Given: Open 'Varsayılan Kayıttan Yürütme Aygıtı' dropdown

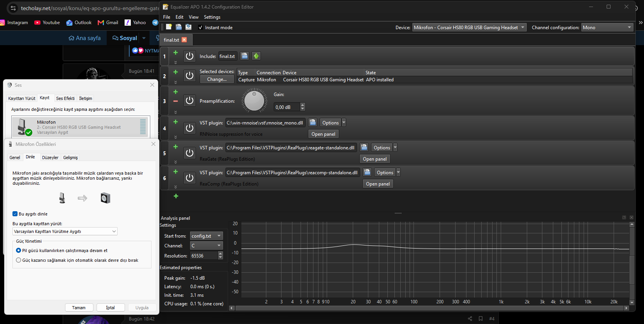Looking at the screenshot, I should coord(65,231).
